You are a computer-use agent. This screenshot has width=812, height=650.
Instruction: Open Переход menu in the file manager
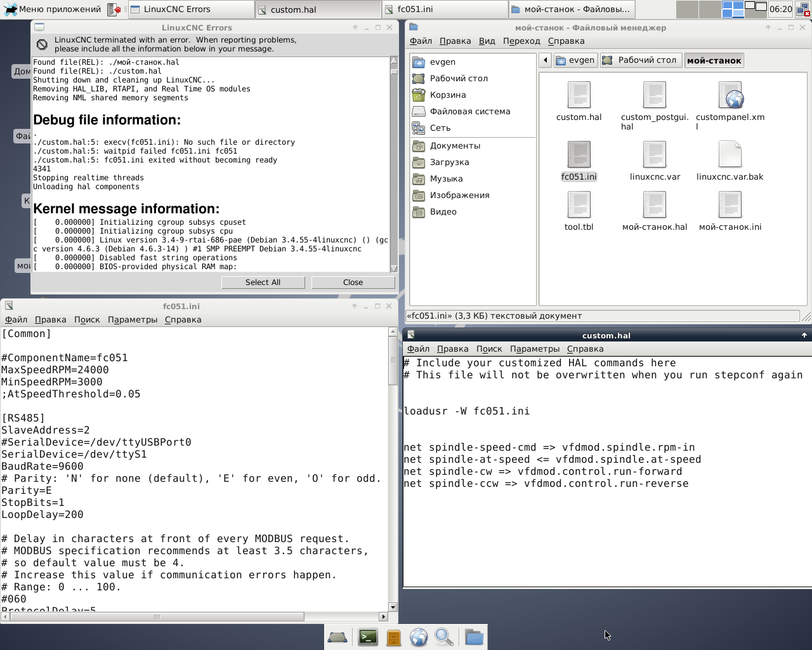[521, 41]
